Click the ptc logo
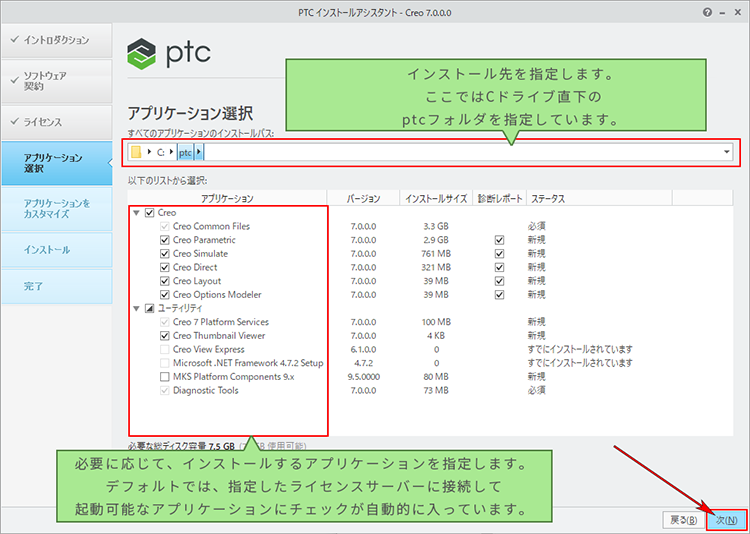The height and width of the screenshot is (534, 750). [x=169, y=54]
